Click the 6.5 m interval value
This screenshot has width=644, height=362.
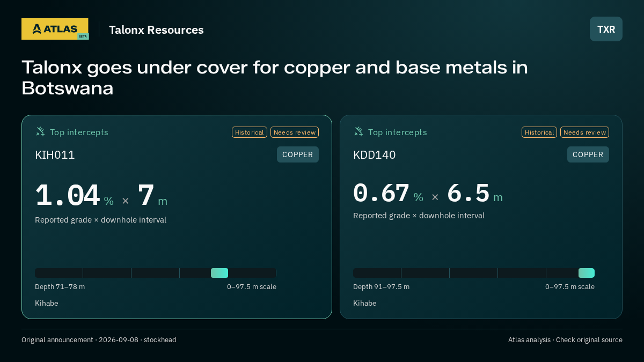pos(475,193)
